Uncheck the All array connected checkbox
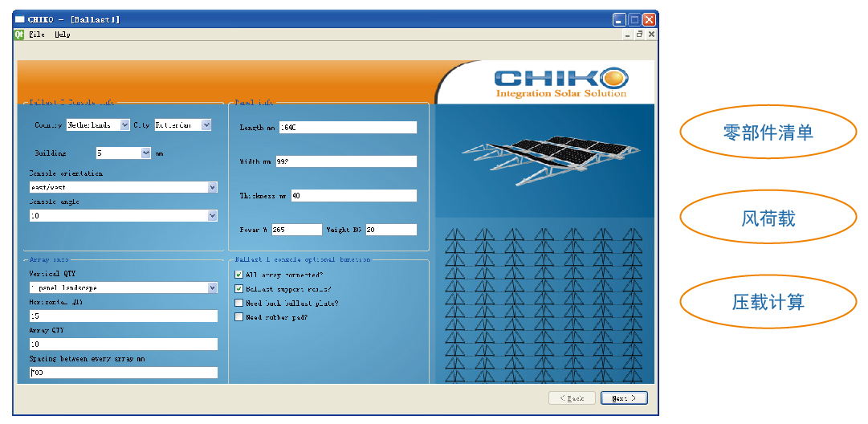Image resolution: width=868 pixels, height=424 pixels. [x=238, y=275]
